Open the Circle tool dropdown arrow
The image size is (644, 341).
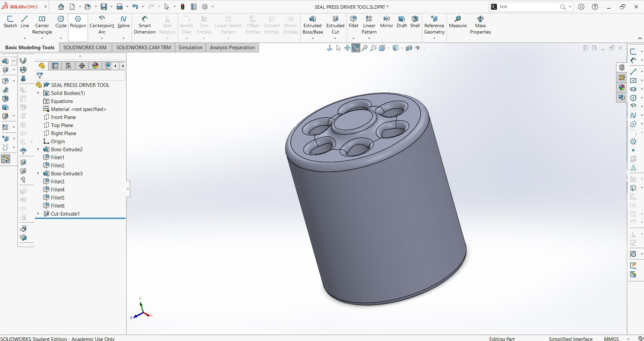(61, 38)
